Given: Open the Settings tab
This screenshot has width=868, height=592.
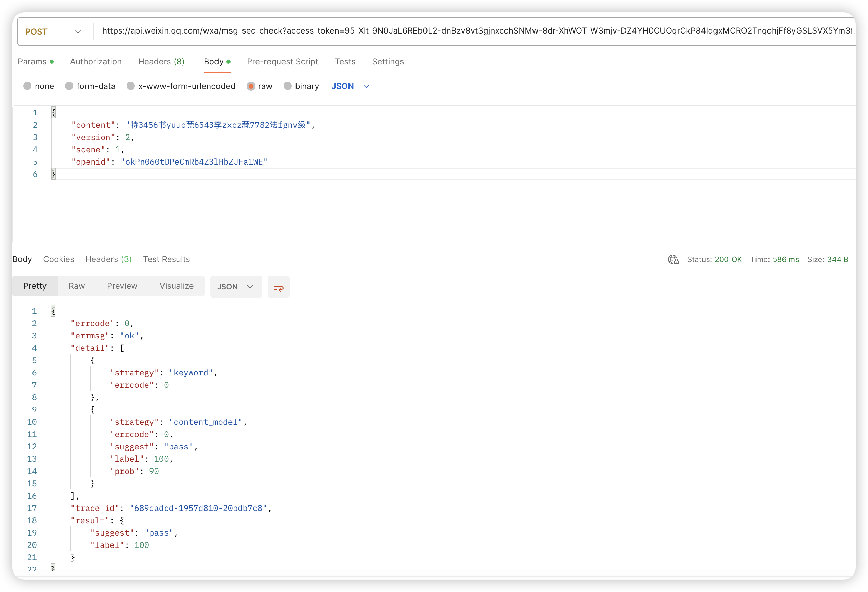Looking at the screenshot, I should 388,61.
